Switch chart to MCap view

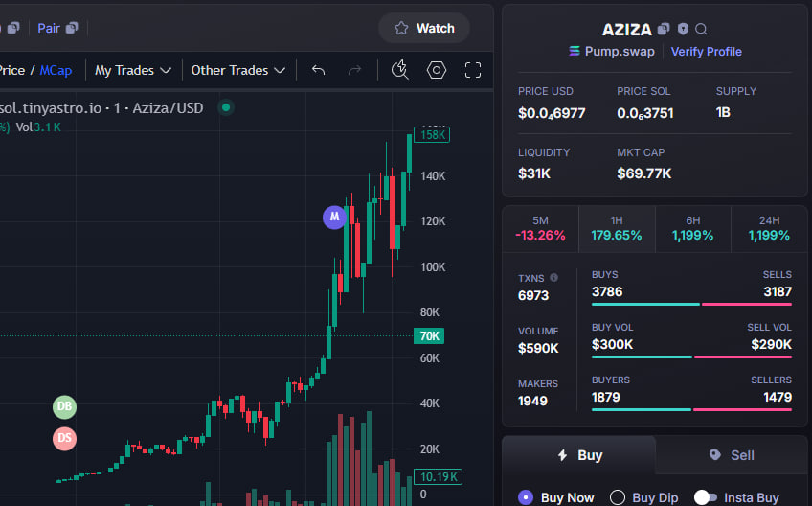tap(56, 70)
